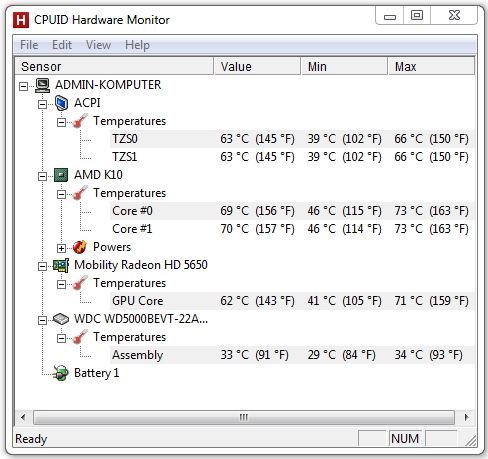488x459 pixels.
Task: Maximize the Hardware Monitor window
Action: pos(417,16)
